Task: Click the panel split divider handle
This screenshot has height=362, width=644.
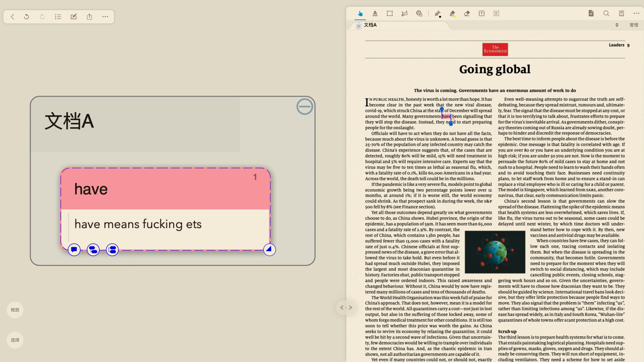Action: [x=346, y=307]
